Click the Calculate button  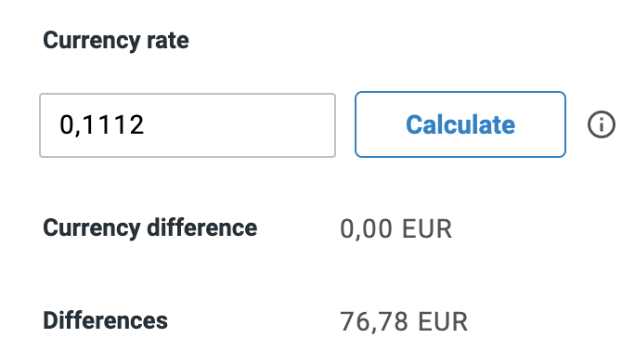coord(460,124)
